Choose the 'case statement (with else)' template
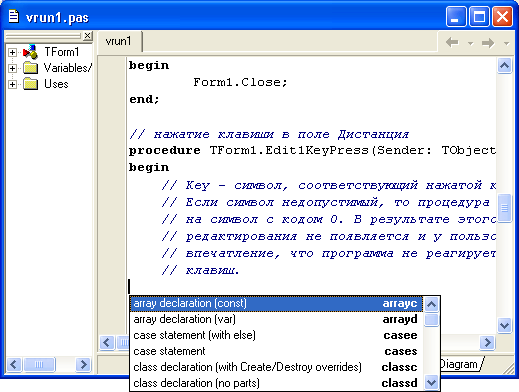Screen dimensions: 519x392 pos(276,335)
